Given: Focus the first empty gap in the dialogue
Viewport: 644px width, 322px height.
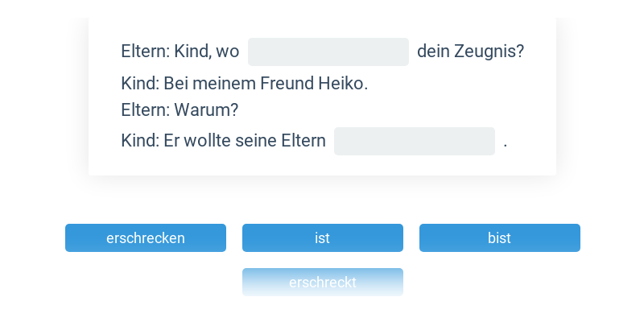Looking at the screenshot, I should click(328, 52).
